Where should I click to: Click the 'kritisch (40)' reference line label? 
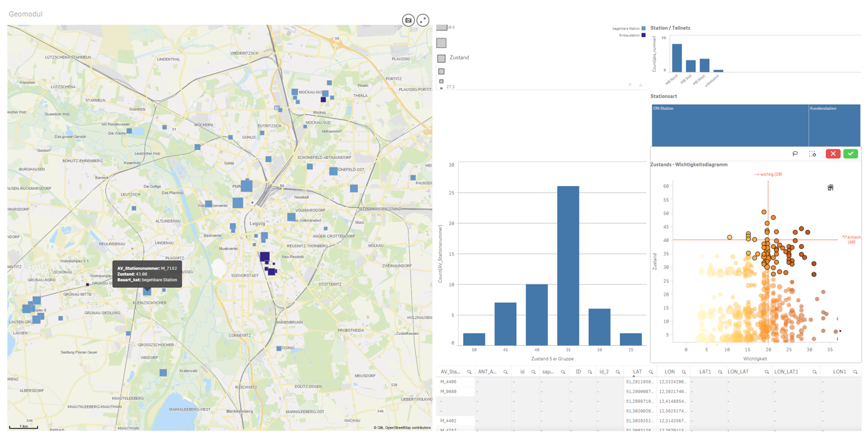[x=851, y=240]
